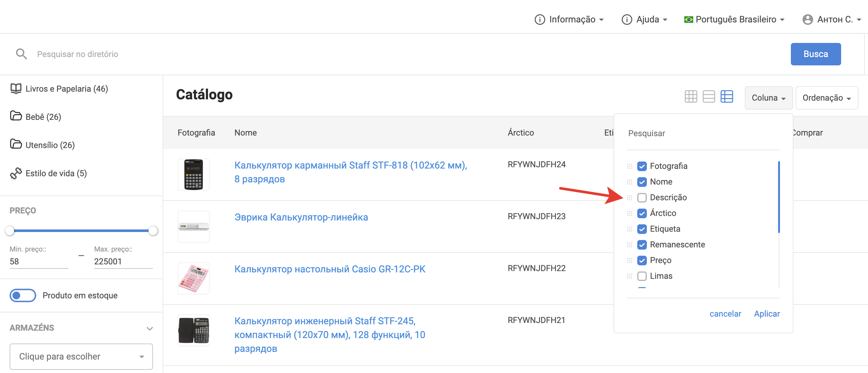Uncheck the Preço column checkbox

tap(642, 260)
